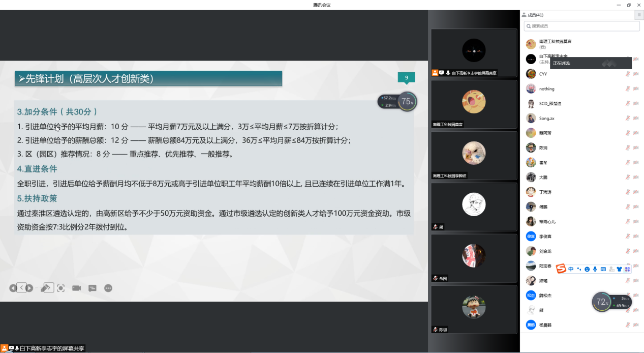Click the camera icon in slide toolbar

click(x=77, y=288)
